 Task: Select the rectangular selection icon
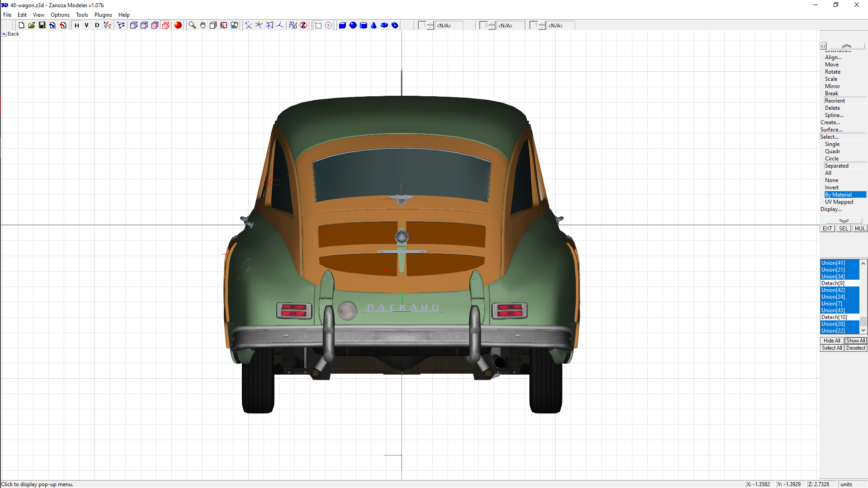[x=318, y=25]
